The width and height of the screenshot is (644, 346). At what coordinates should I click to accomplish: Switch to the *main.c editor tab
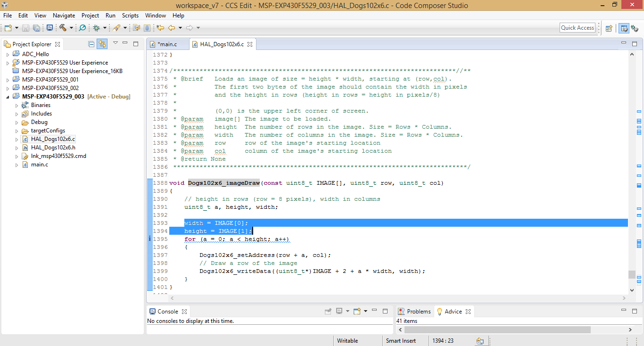pos(167,43)
